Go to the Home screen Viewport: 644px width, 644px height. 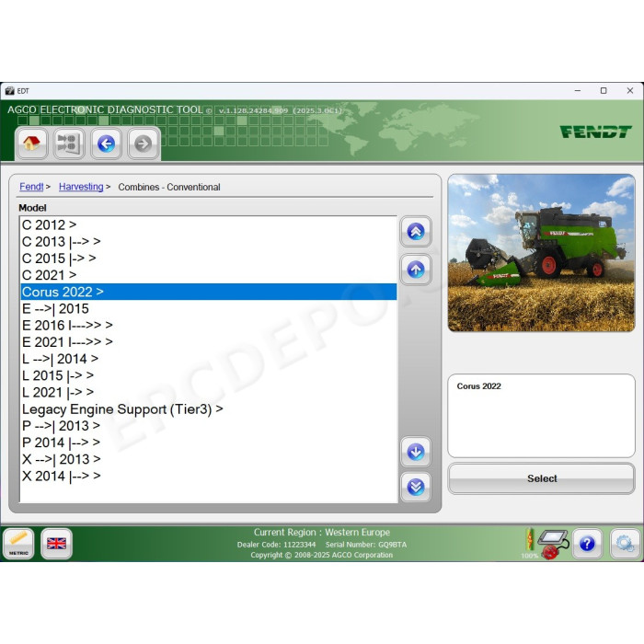pyautogui.click(x=31, y=144)
